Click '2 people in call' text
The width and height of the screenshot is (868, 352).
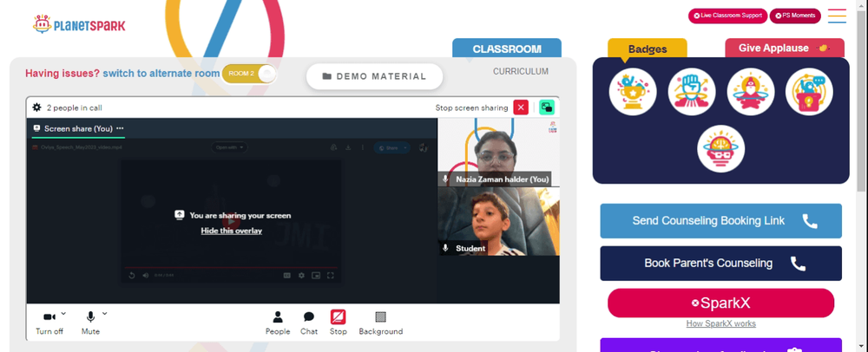[74, 108]
